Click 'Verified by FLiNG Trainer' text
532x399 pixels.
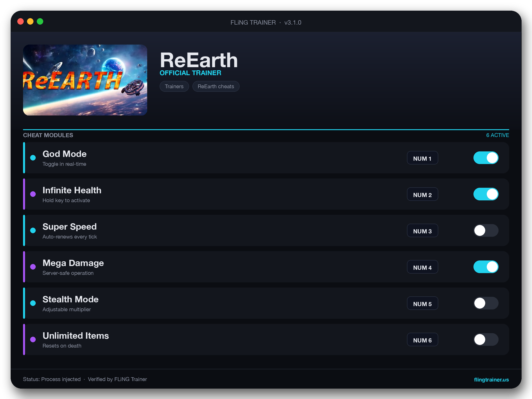(117, 379)
